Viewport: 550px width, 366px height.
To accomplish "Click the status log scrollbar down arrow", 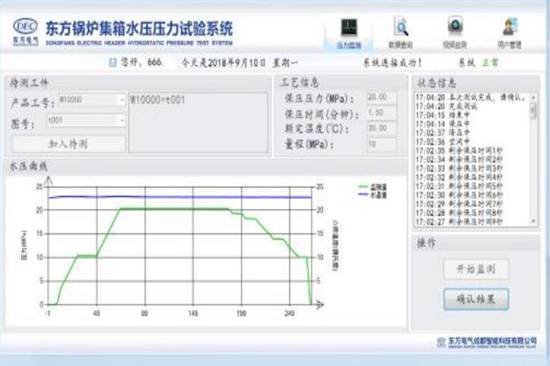I will pos(534,221).
